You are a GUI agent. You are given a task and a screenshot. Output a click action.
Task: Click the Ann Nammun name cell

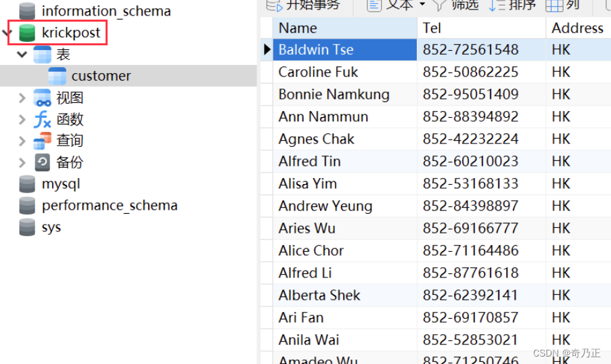345,116
